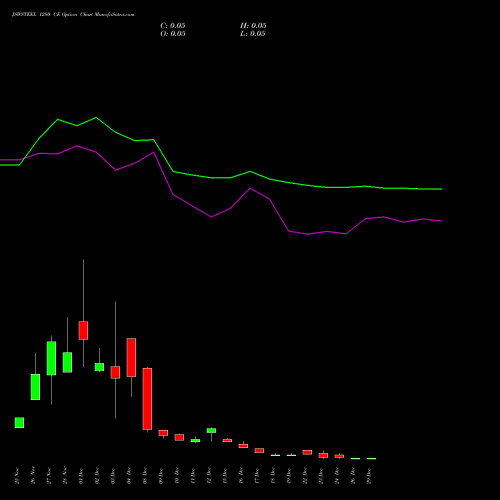Image resolution: width=500 pixels, height=500 pixels.
Task: Select the green candle above 12 Dec
Action: [x=211, y=431]
